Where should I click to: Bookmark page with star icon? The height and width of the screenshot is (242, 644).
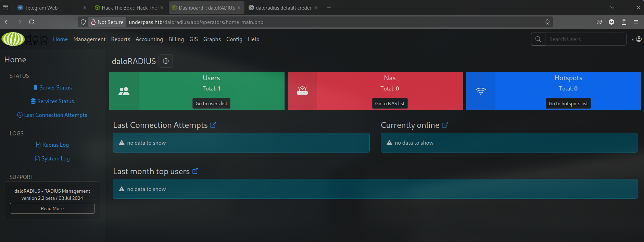547,22
